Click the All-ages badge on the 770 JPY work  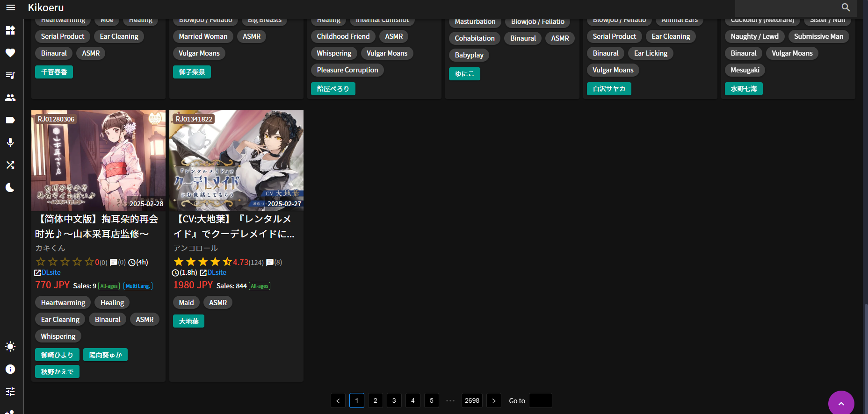tap(109, 286)
